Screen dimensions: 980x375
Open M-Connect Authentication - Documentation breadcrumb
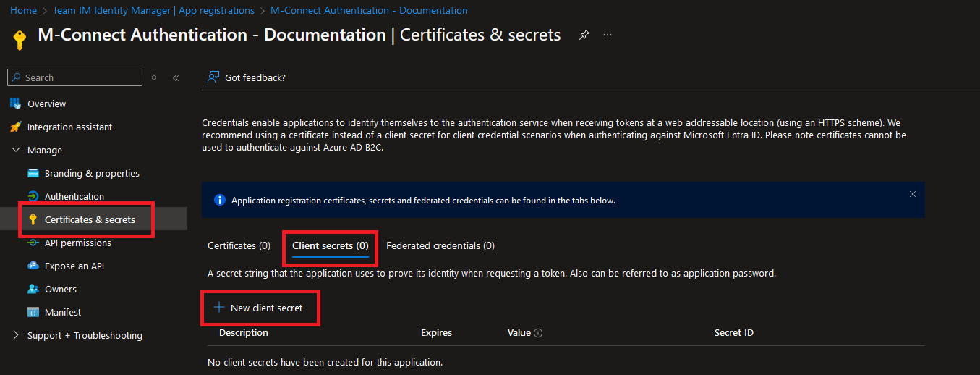[x=369, y=10]
